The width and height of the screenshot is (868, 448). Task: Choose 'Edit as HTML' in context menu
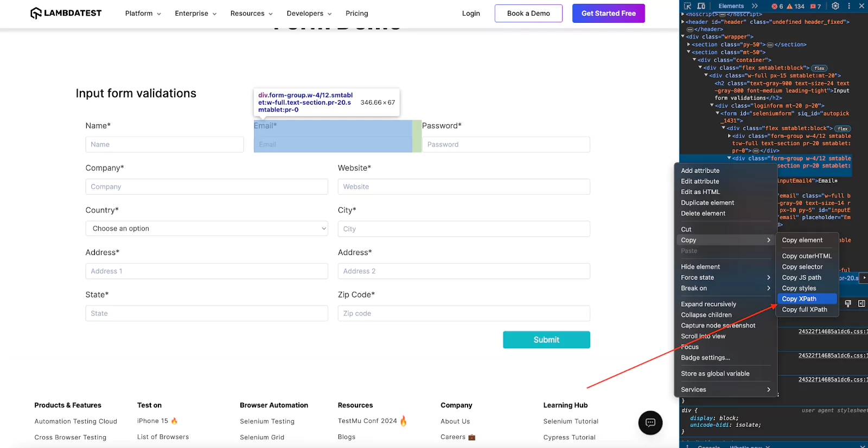pos(700,192)
